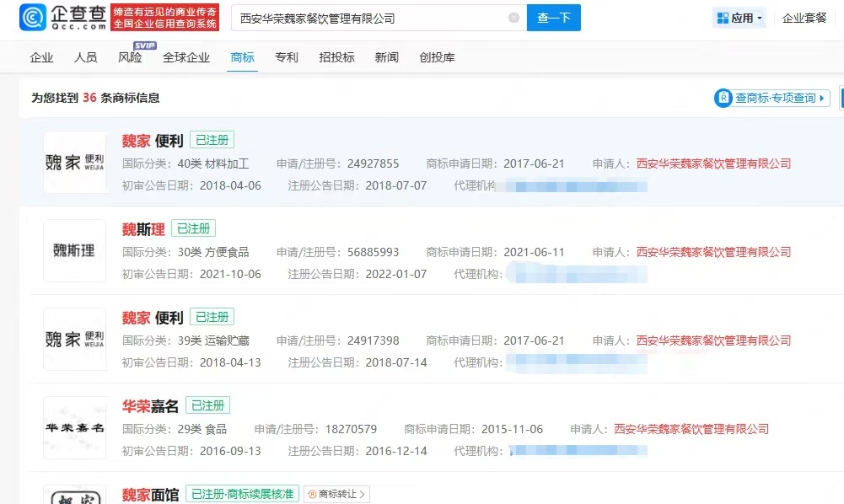This screenshot has height=504, width=844.
Task: Switch to the 招投标 tab
Action: [336, 57]
